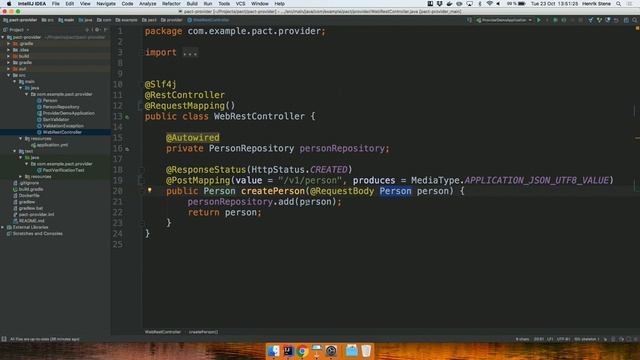The image size is (640, 360).
Task: Collapse the src folder
Action: tap(9, 75)
